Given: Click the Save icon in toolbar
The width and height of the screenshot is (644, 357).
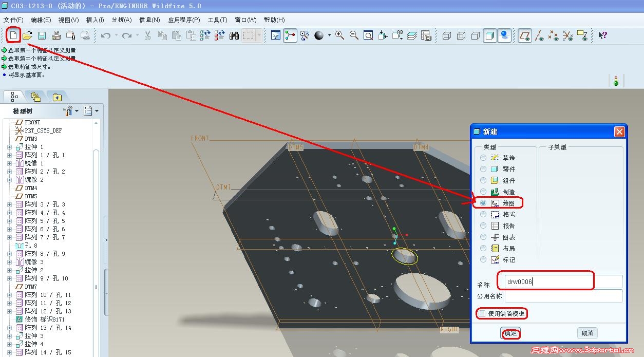Looking at the screenshot, I should (42, 35).
